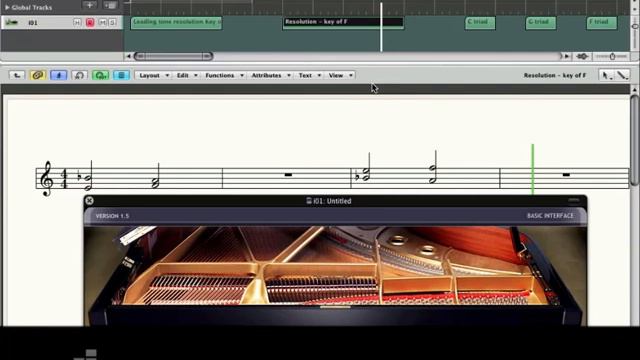
Task: Solo track i01 with the S button
Action: pos(112,22)
